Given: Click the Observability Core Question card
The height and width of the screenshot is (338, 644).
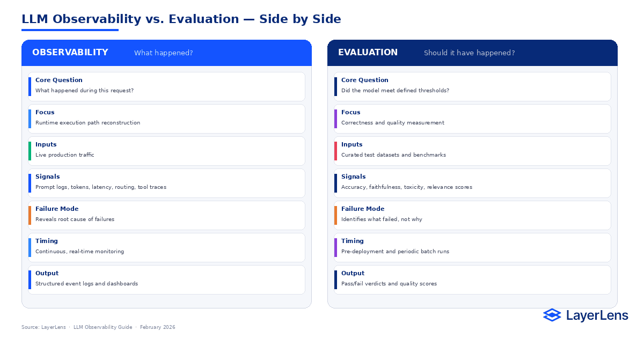Looking at the screenshot, I should pyautogui.click(x=166, y=86).
